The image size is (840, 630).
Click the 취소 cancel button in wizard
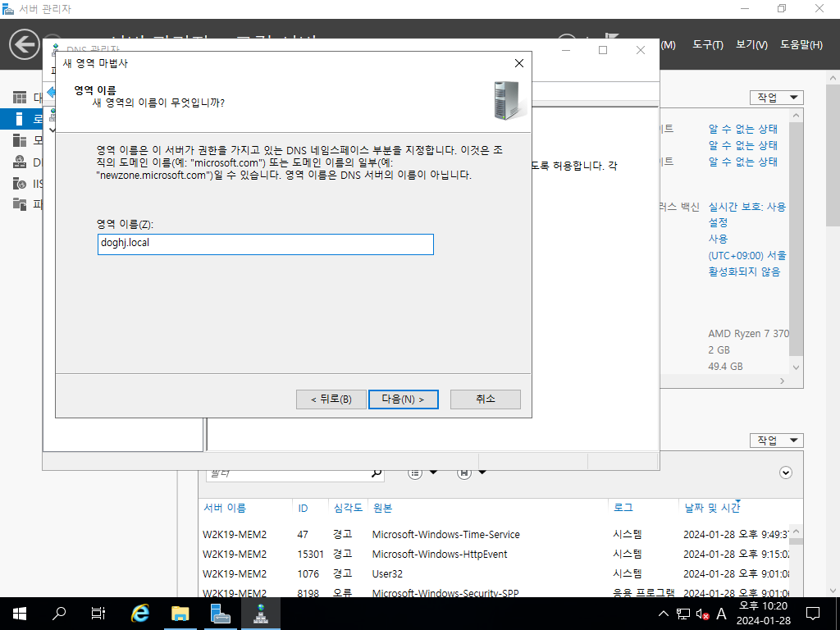click(x=486, y=399)
